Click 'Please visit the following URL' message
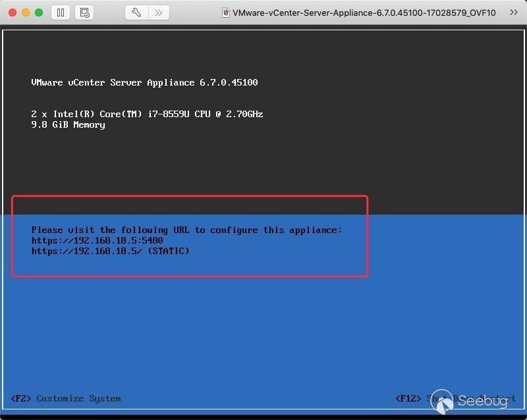527x420 pixels. pos(186,230)
